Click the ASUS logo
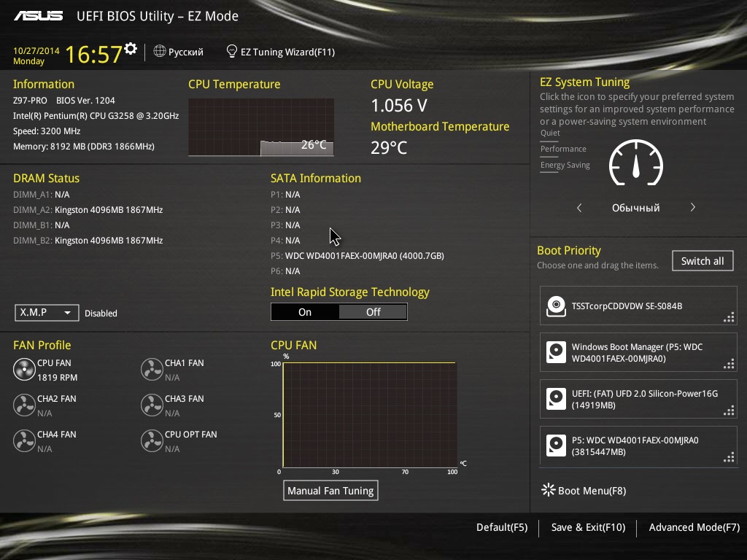747x560 pixels. point(39,16)
